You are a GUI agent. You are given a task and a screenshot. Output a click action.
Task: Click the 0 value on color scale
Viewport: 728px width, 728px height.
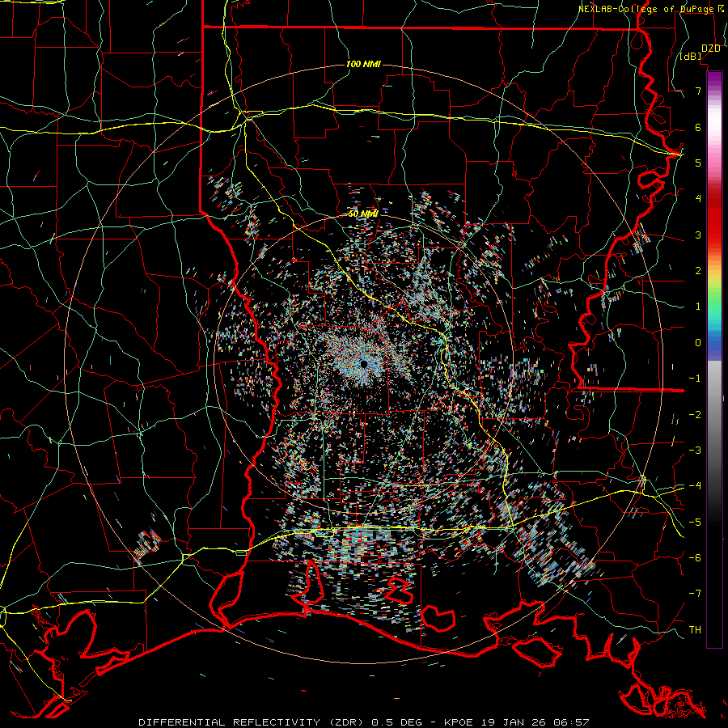point(698,343)
